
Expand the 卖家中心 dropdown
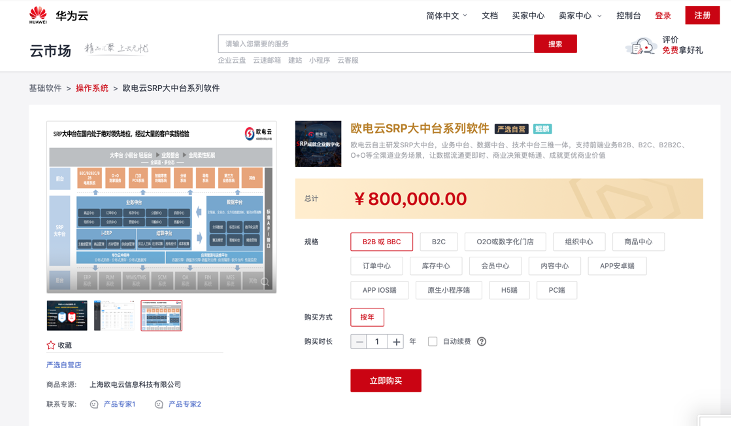click(580, 15)
